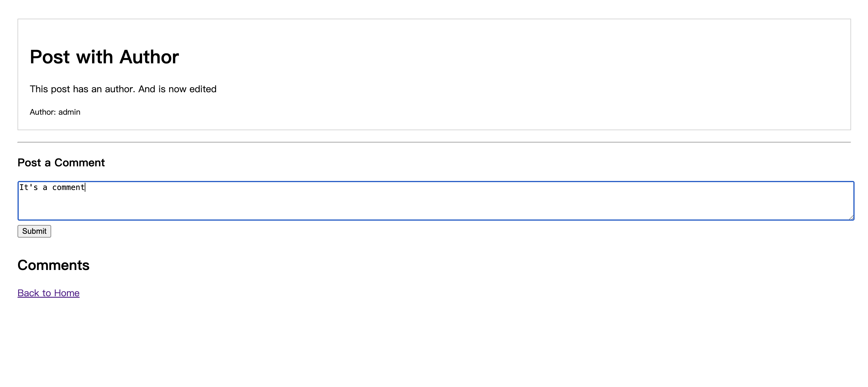Click the word "admin" in the author line
868x387 pixels.
[70, 112]
